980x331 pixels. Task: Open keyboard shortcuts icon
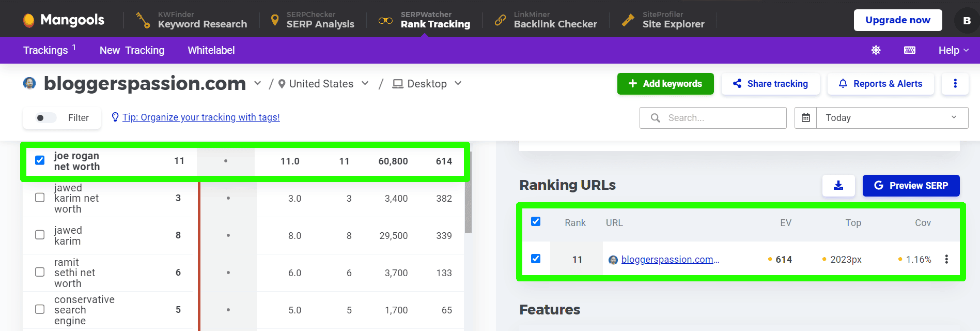click(909, 50)
